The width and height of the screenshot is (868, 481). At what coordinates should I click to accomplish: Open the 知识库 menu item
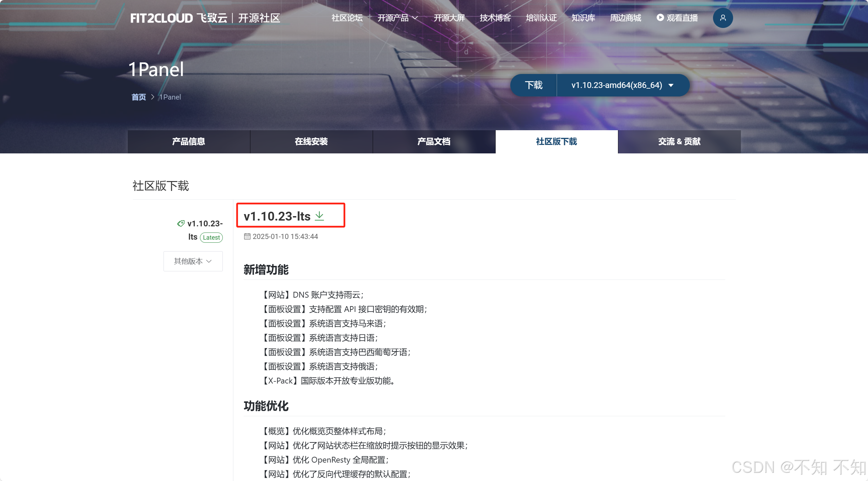point(583,18)
